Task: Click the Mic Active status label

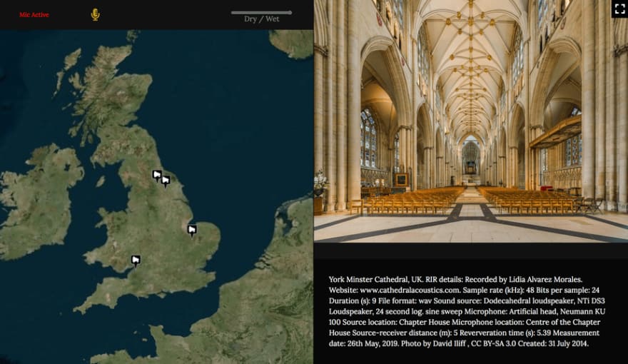Action: [x=34, y=15]
